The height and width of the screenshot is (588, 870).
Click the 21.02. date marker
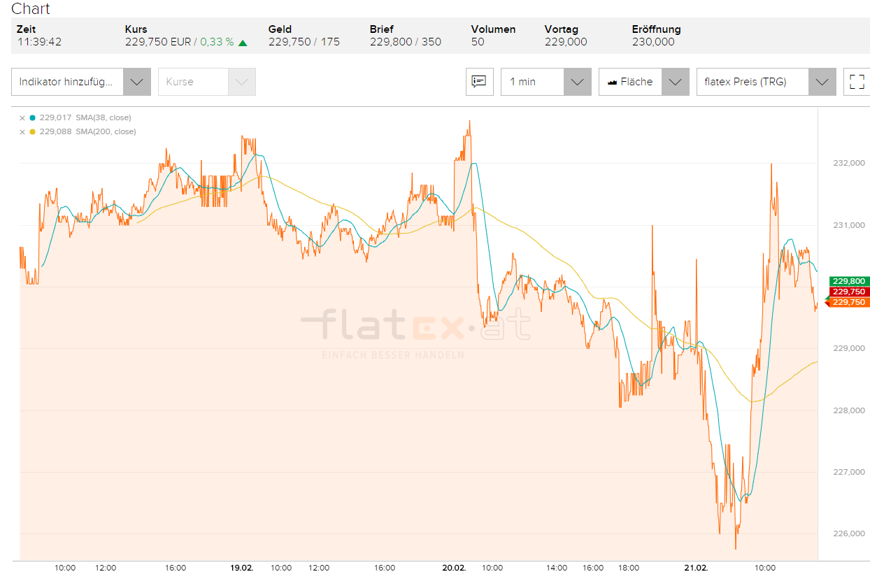696,568
